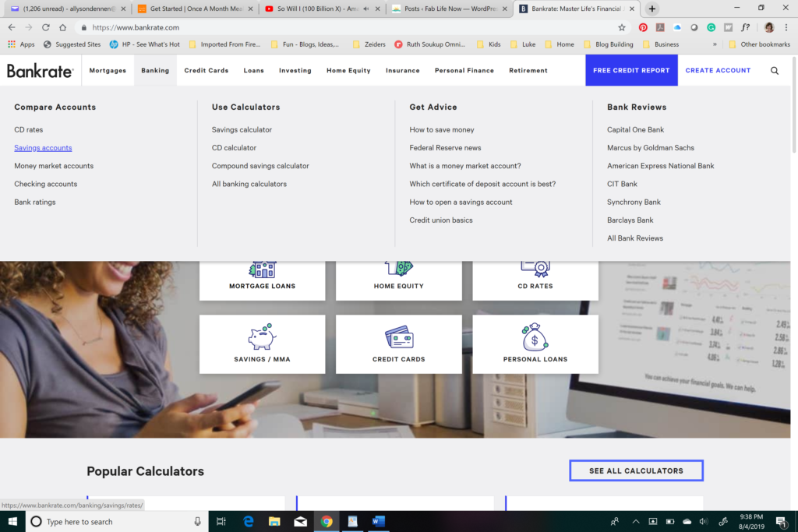Select the Savings / MMA piggy bank tile
Viewport: 798px width, 532px height.
pyautogui.click(x=262, y=344)
